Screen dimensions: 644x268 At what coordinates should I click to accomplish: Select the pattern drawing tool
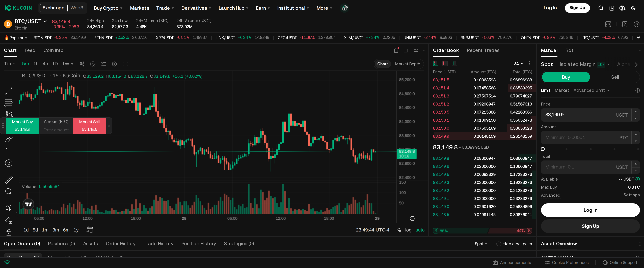click(x=9, y=114)
